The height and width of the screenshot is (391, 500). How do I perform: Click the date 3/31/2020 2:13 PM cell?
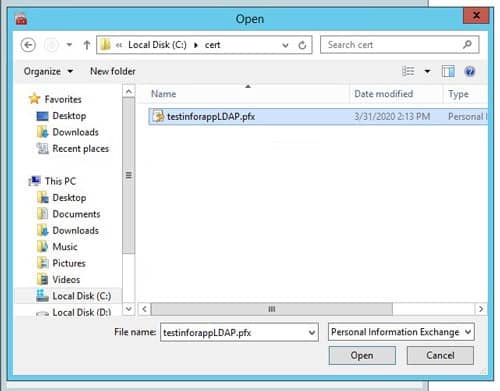[x=392, y=116]
